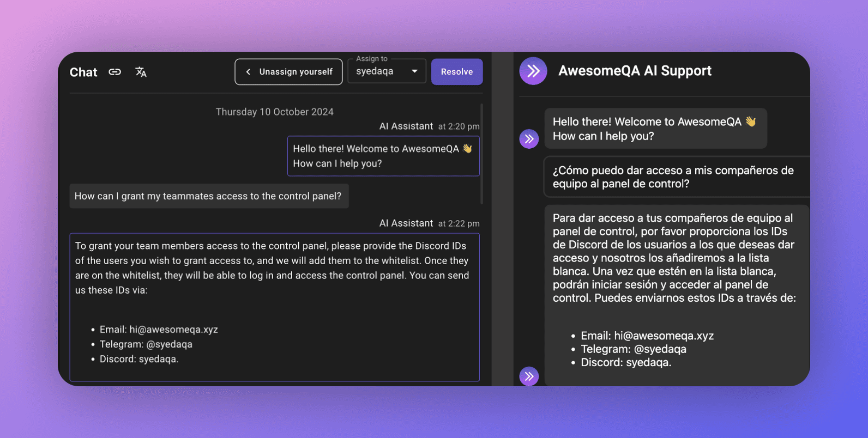Click the AwesomeQA AI Support title

click(635, 71)
